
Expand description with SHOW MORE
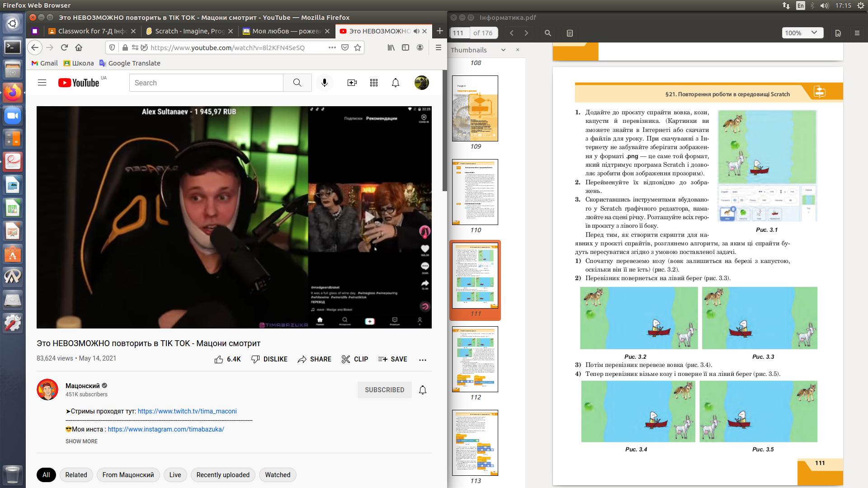click(81, 441)
